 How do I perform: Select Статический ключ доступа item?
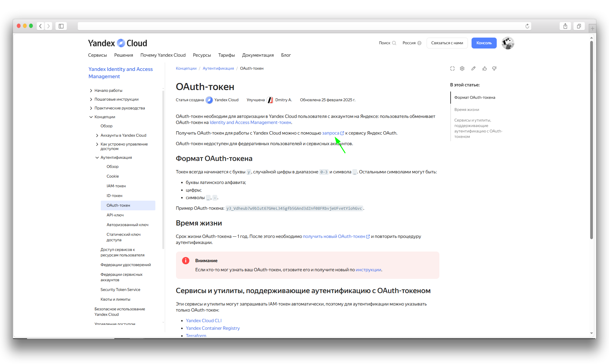coord(123,237)
